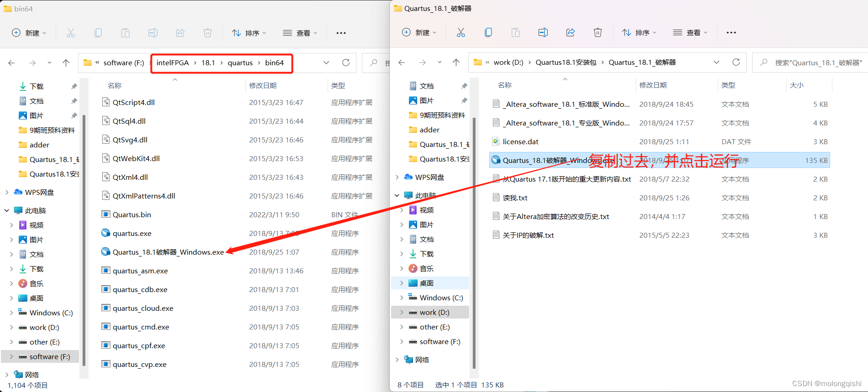Unpin 下载 in bin64 quick access
868x392 pixels.
pos(74,86)
